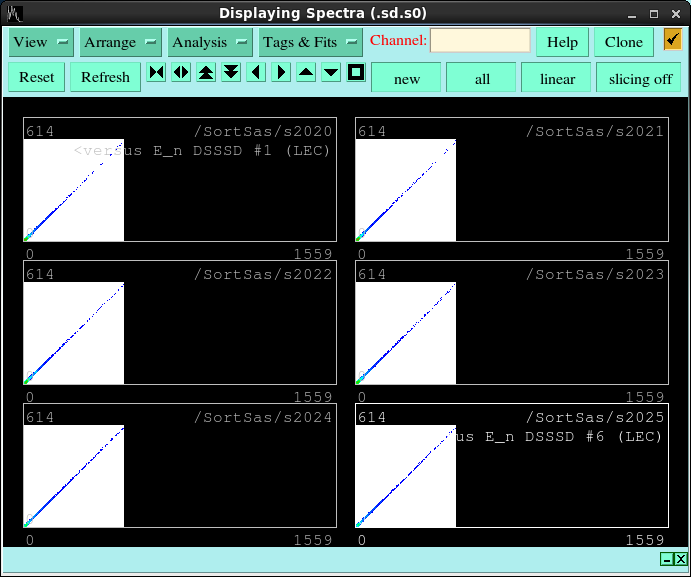Maximize the Displaying Spectra window
The image size is (691, 577).
coord(654,15)
